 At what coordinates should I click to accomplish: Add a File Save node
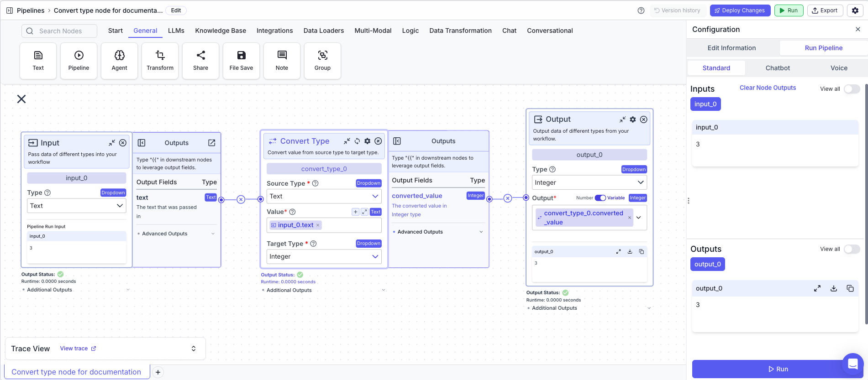tap(241, 61)
